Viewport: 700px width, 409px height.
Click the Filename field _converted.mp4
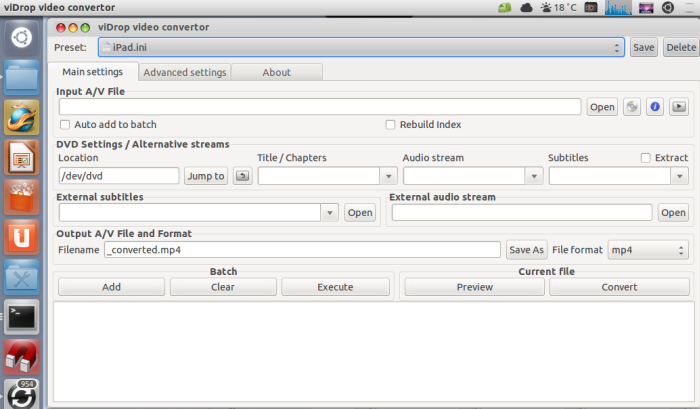(302, 250)
